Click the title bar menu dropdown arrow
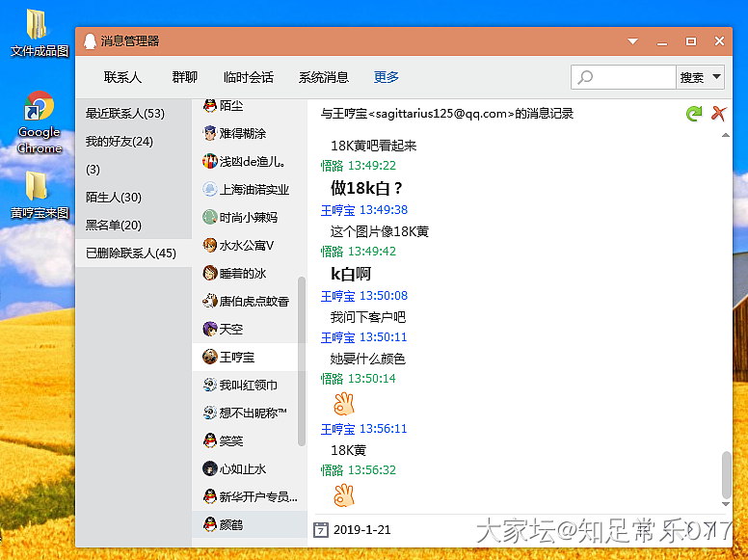 [x=633, y=41]
